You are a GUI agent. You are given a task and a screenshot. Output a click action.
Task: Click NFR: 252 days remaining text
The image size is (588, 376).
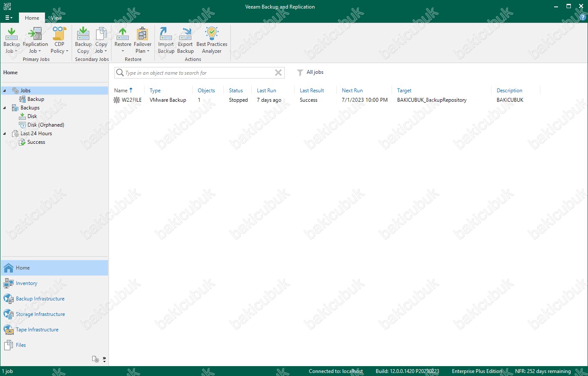pos(543,371)
